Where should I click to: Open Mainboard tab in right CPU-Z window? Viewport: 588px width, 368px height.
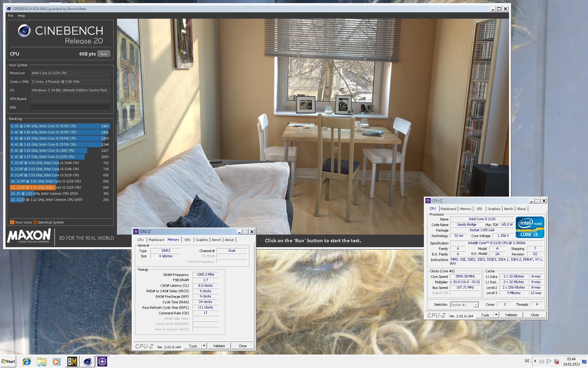pyautogui.click(x=448, y=209)
